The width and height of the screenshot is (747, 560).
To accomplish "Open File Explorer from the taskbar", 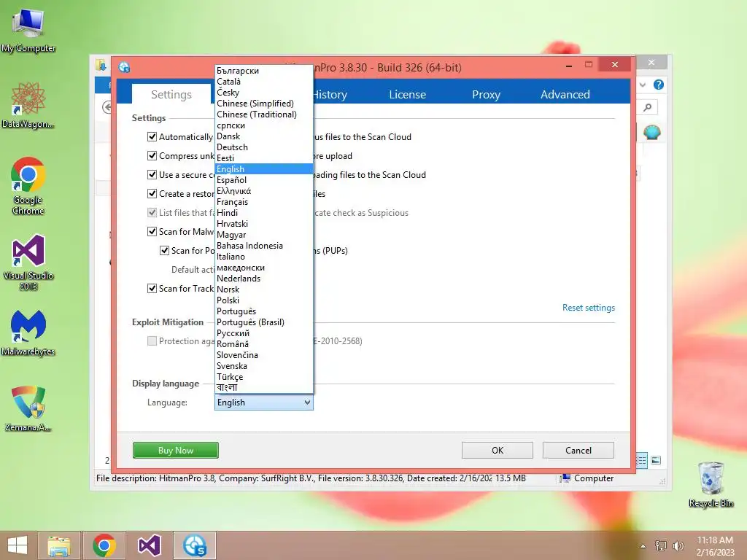I will (59, 545).
